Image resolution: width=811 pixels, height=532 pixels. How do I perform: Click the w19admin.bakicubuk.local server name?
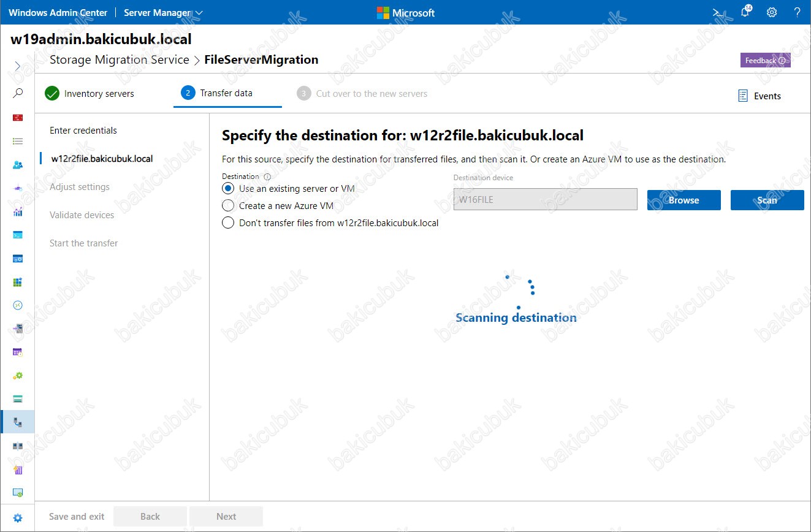(101, 39)
